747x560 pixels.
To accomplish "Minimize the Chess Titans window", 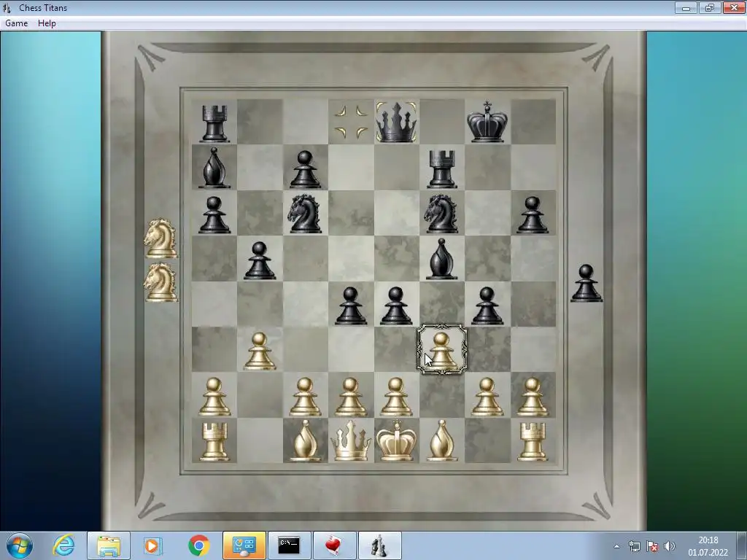I will tap(686, 7).
